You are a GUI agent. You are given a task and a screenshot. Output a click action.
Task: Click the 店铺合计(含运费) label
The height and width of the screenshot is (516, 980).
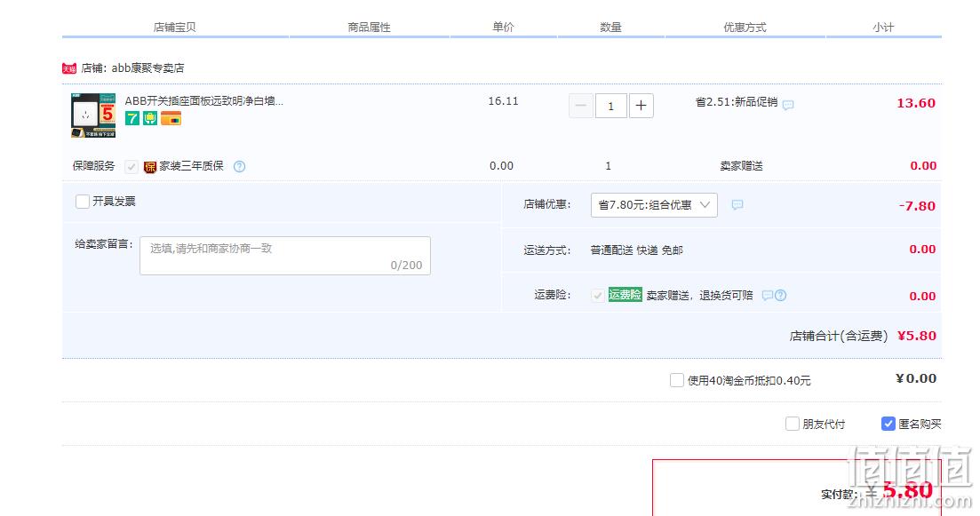[839, 336]
